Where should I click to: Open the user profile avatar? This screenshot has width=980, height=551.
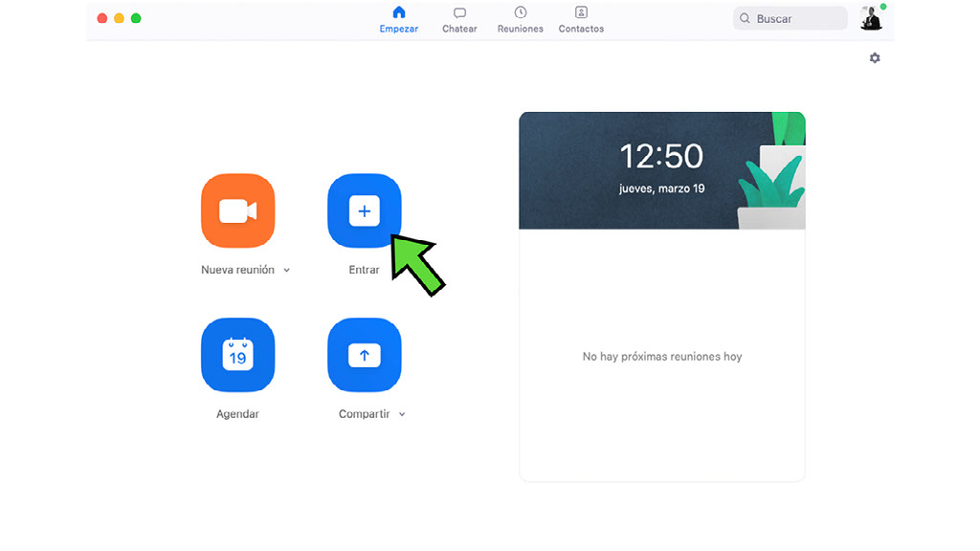point(870,18)
